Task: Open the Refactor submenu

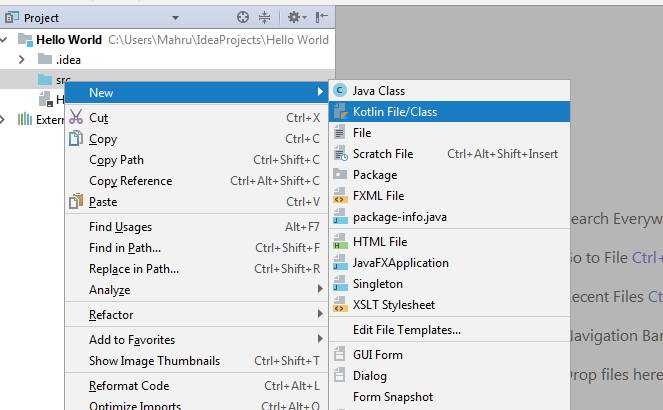Action: 110,315
